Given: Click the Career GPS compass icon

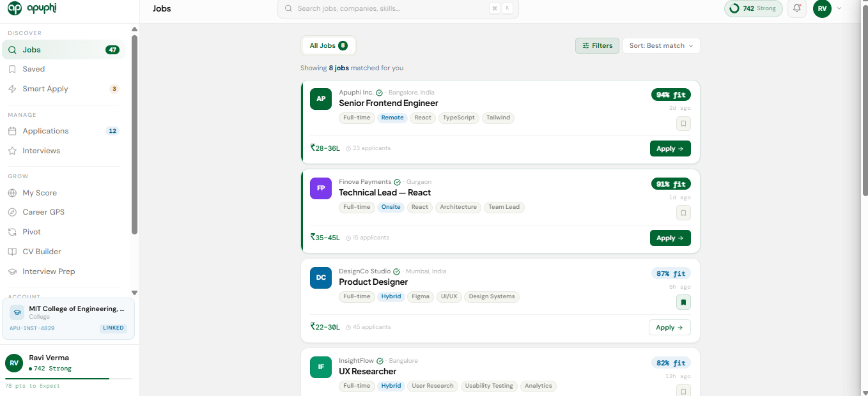Looking at the screenshot, I should click(12, 212).
